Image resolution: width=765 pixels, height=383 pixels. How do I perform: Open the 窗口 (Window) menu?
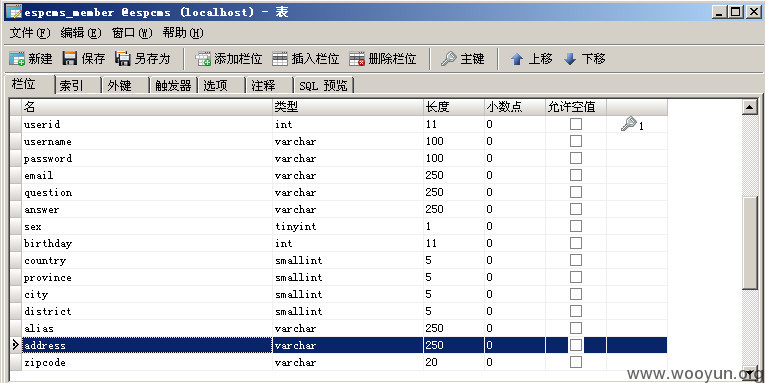click(x=132, y=33)
